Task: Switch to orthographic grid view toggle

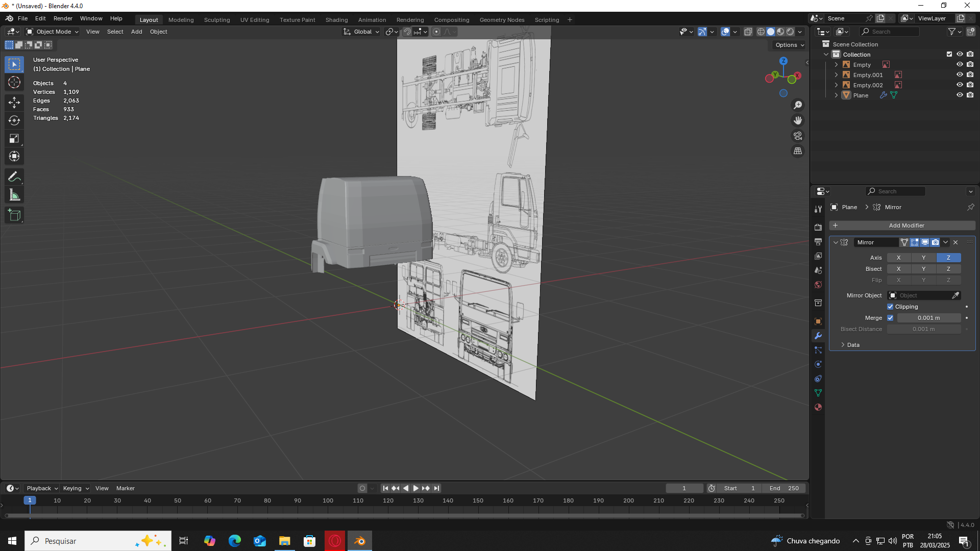Action: click(x=798, y=151)
